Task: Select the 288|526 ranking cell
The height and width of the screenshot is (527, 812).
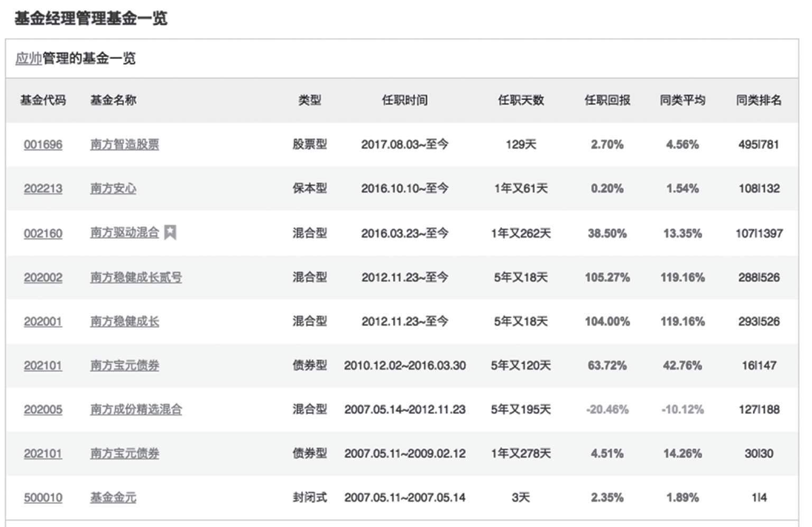Action: (x=759, y=278)
